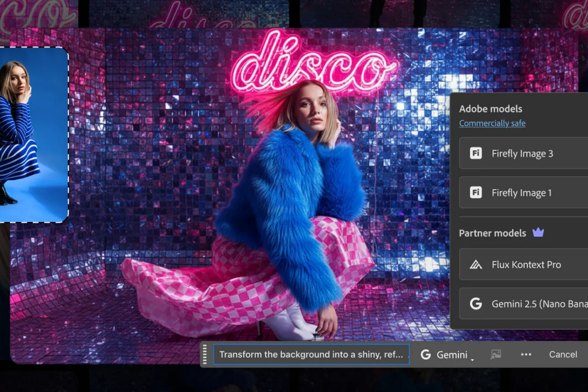This screenshot has height=392, width=588.
Task: Select Firefly Image 3 model
Action: tap(522, 154)
